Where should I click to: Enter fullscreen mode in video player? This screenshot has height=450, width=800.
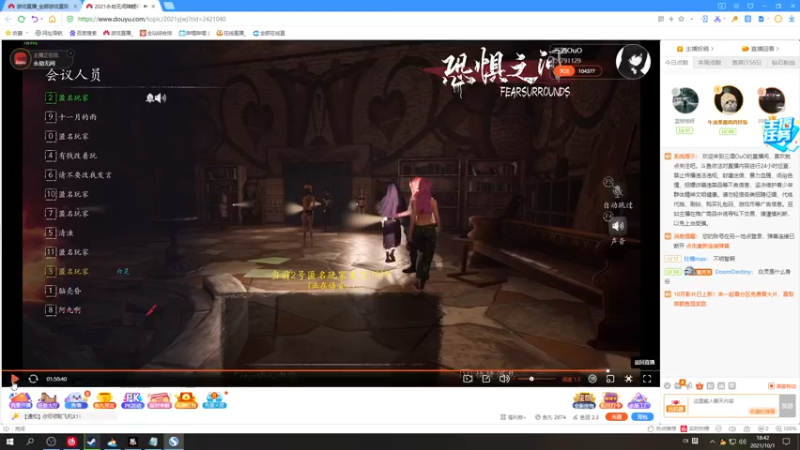[x=647, y=379]
